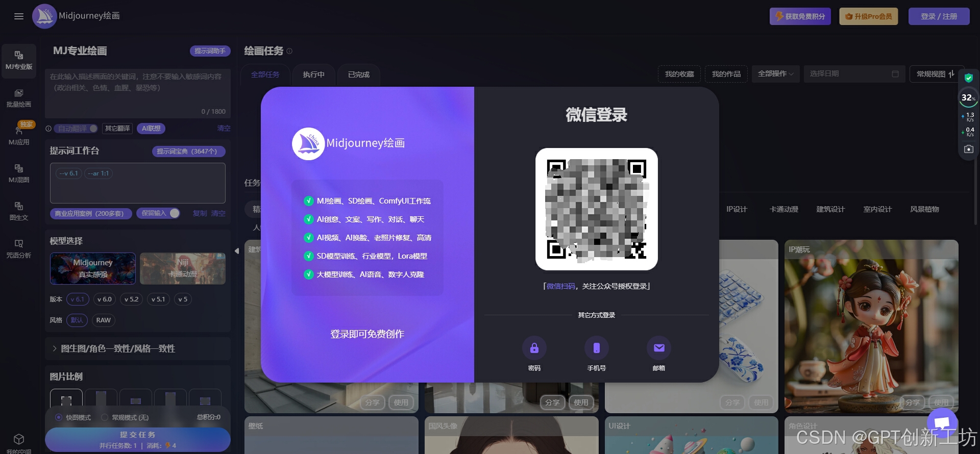Click the Midjourney sailboat logo in header
The image size is (980, 454).
coord(44,16)
